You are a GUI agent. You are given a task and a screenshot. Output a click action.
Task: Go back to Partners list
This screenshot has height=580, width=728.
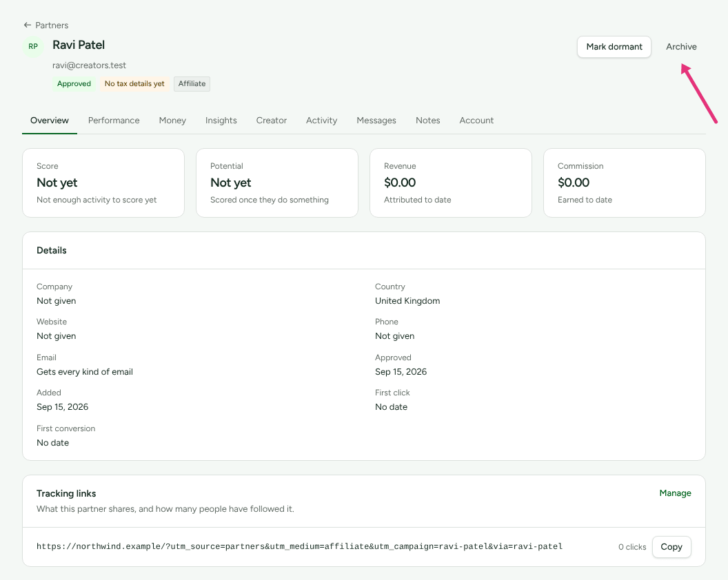[x=46, y=25]
